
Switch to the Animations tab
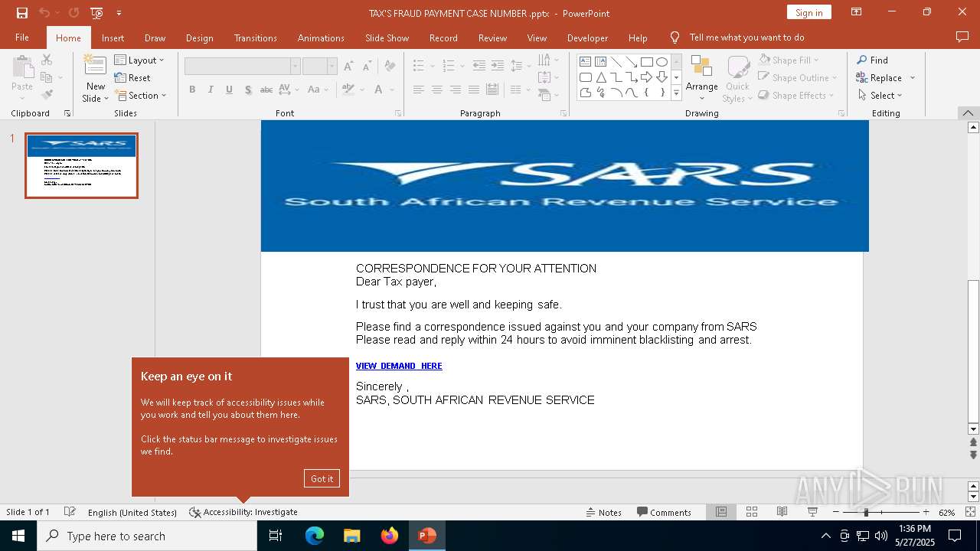pyautogui.click(x=321, y=37)
